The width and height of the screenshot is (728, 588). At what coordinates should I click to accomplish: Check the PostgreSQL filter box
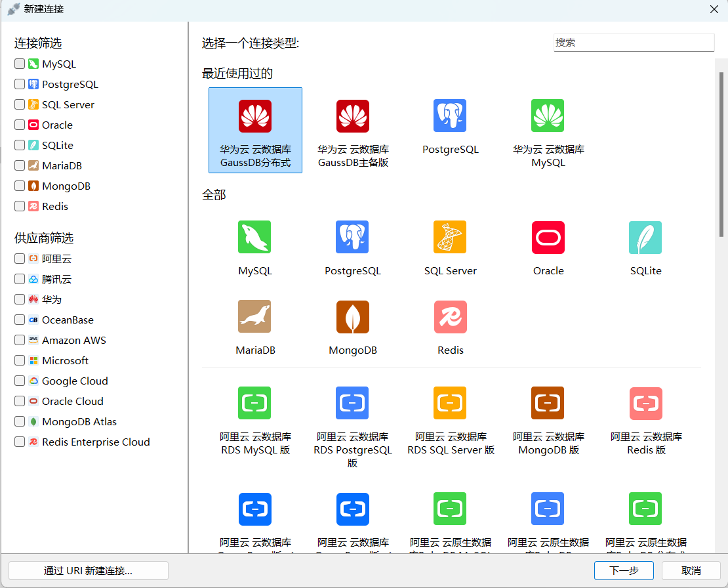tap(20, 84)
